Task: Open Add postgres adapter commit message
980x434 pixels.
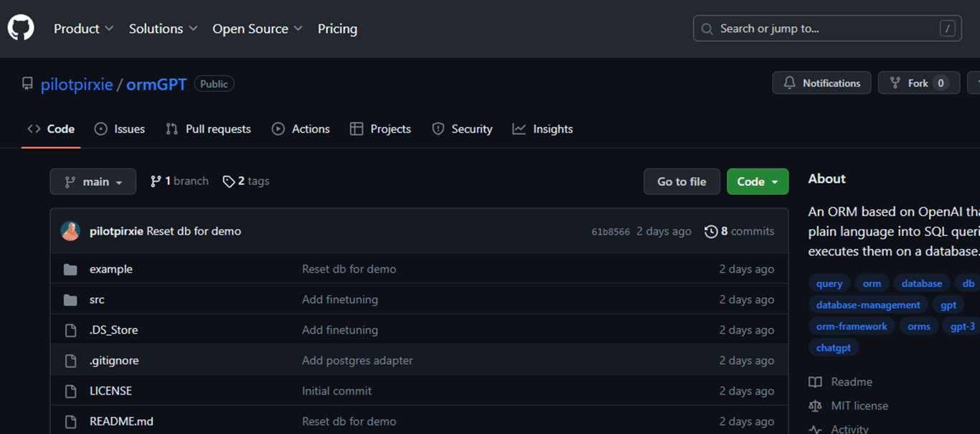Action: [357, 360]
